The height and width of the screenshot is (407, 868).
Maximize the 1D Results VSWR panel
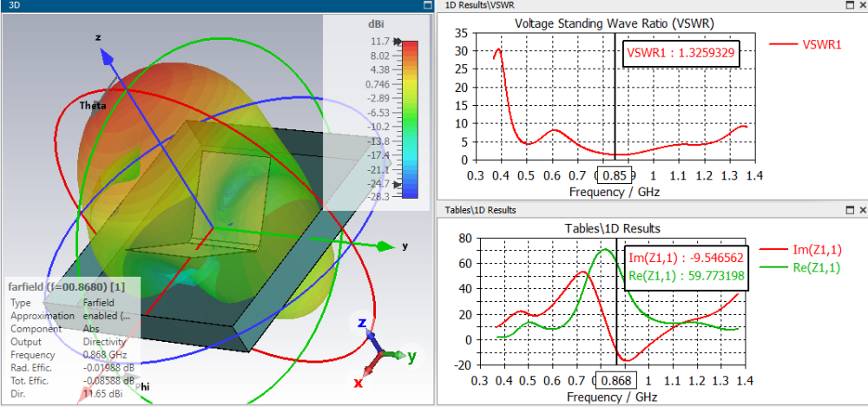[850, 5]
